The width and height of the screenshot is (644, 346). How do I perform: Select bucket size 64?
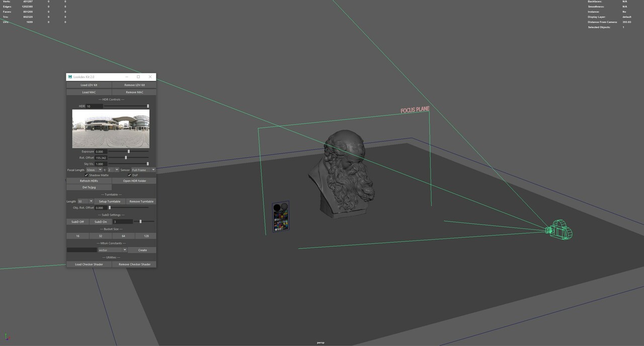[123, 236]
